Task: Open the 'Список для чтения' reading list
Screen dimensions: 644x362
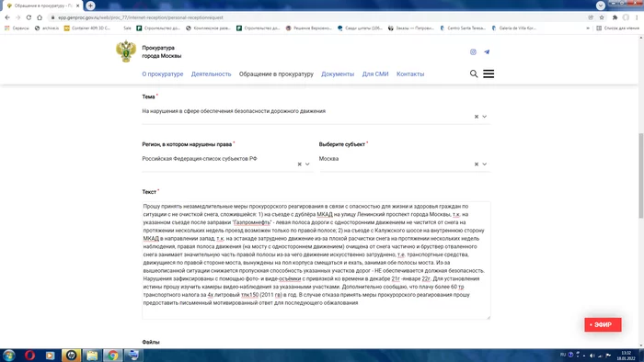Action: coord(617,28)
